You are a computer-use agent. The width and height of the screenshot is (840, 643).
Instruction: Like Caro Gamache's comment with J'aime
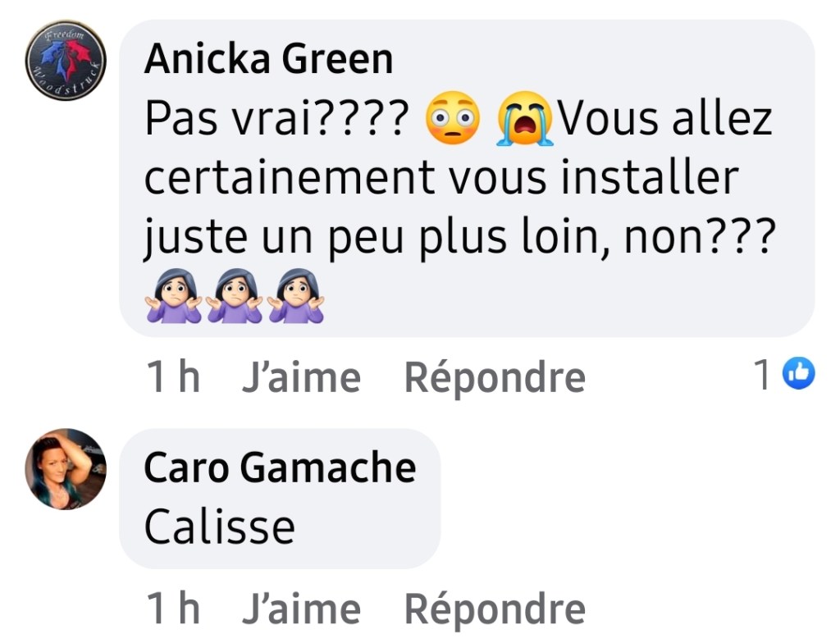tap(301, 609)
